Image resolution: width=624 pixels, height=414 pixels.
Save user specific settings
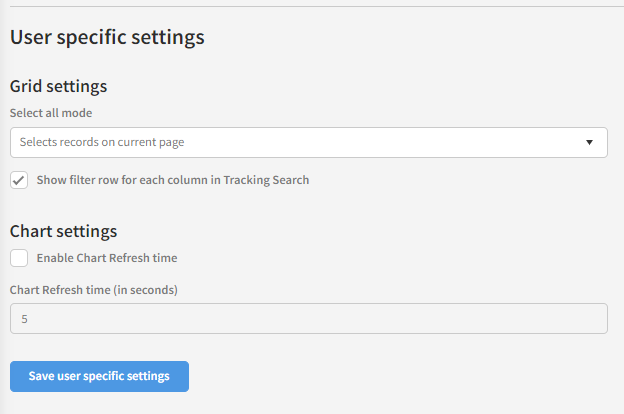point(99,376)
